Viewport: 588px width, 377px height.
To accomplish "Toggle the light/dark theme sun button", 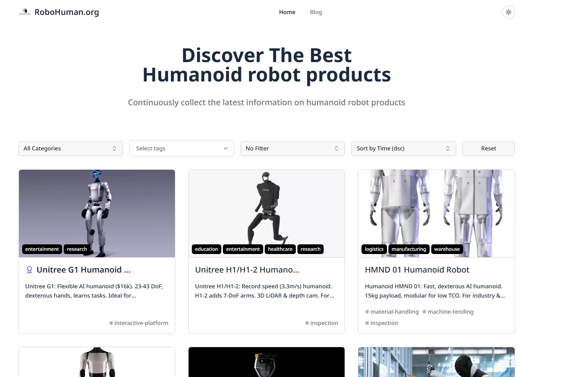I will [x=508, y=12].
